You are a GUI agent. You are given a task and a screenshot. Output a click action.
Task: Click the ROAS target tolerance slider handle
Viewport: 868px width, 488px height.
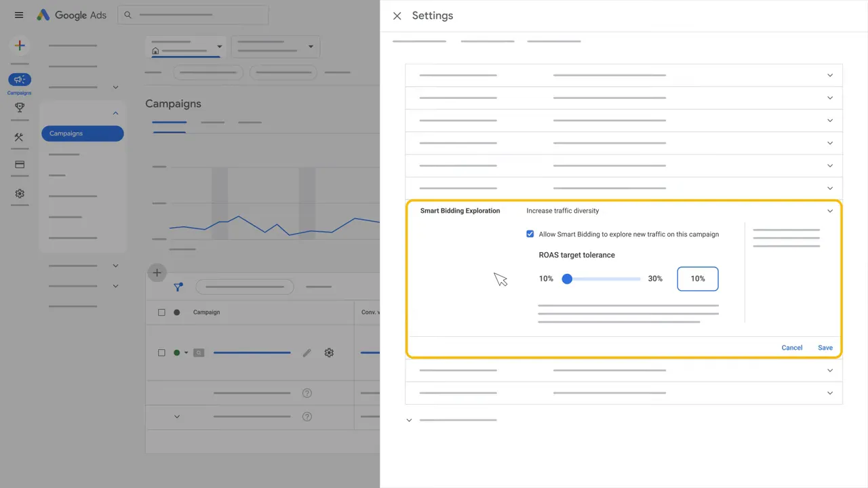[568, 279]
